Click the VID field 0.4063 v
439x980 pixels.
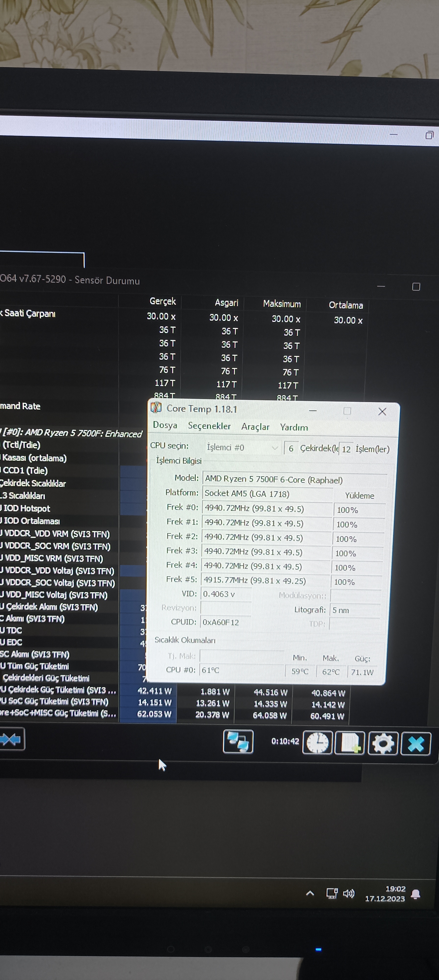click(226, 594)
